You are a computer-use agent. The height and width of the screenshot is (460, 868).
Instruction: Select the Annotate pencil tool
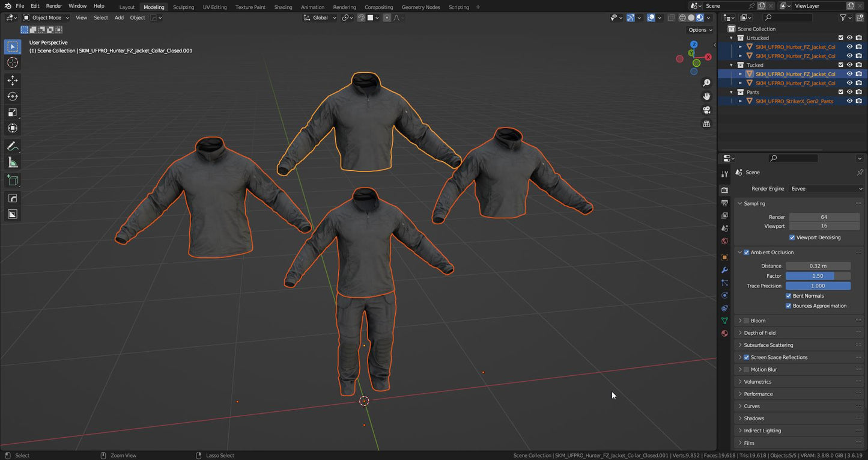12,147
